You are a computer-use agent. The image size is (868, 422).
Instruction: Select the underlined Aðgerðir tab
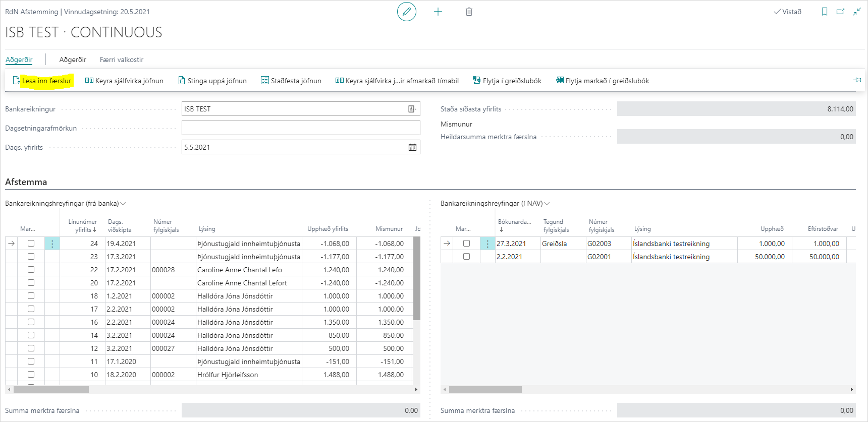click(x=19, y=59)
